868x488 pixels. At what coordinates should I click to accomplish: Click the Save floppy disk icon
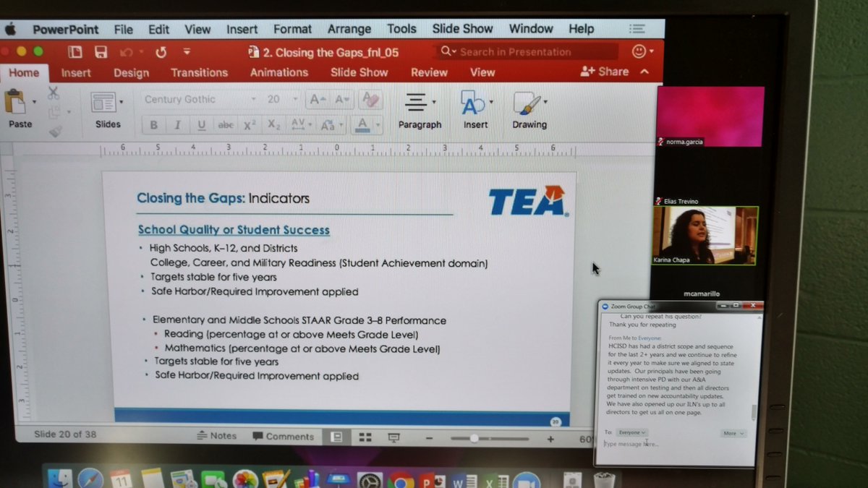coord(101,52)
